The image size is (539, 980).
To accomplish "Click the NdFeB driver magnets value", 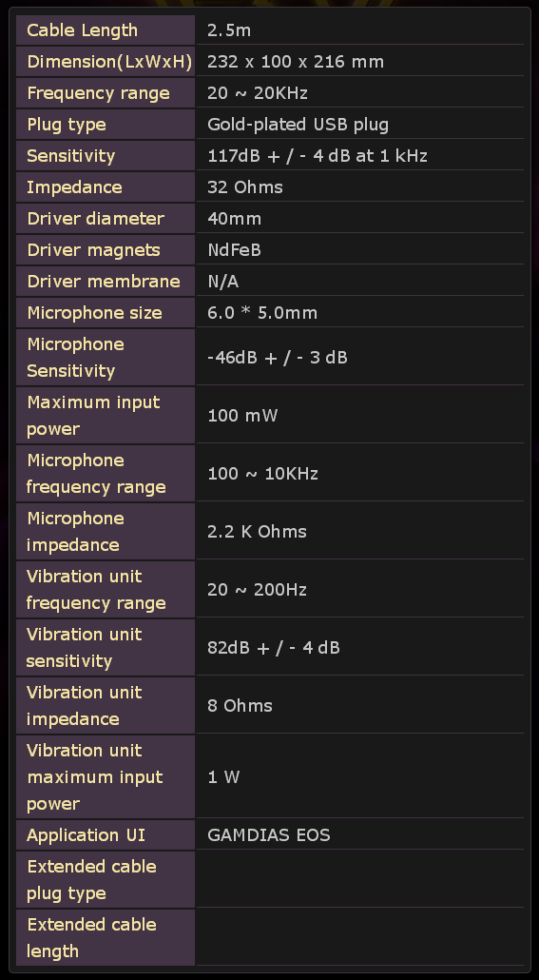I will click(234, 249).
